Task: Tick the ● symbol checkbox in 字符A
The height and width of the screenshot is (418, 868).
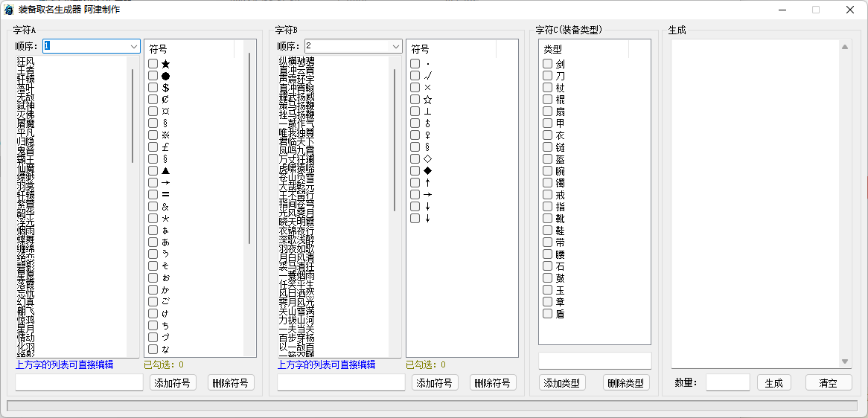Action: point(153,76)
